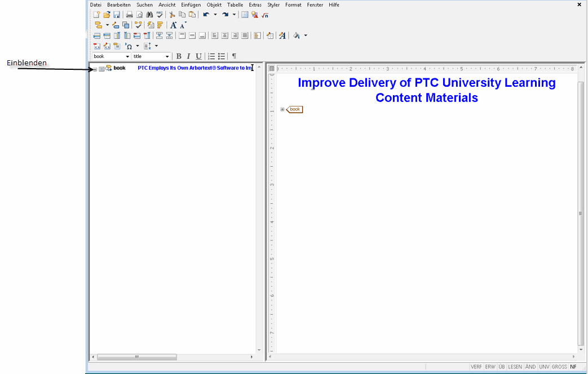Open the Tabelle menu
588x374 pixels.
point(235,5)
